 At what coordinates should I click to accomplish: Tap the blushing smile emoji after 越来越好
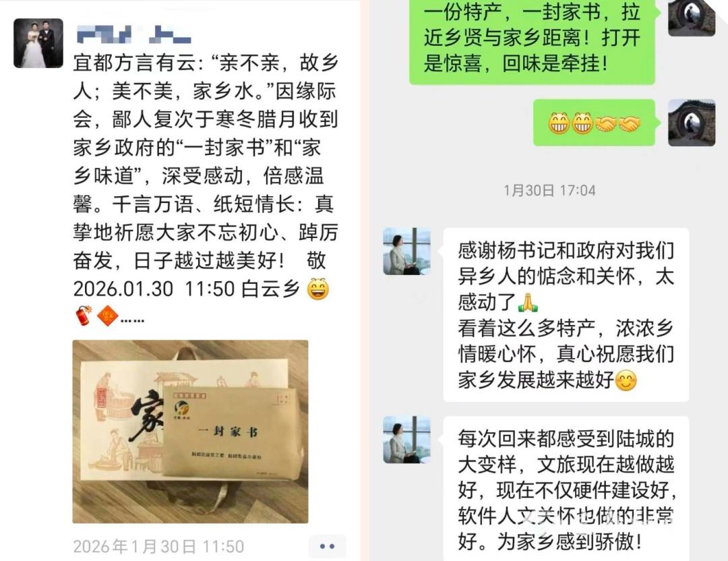coord(626,381)
